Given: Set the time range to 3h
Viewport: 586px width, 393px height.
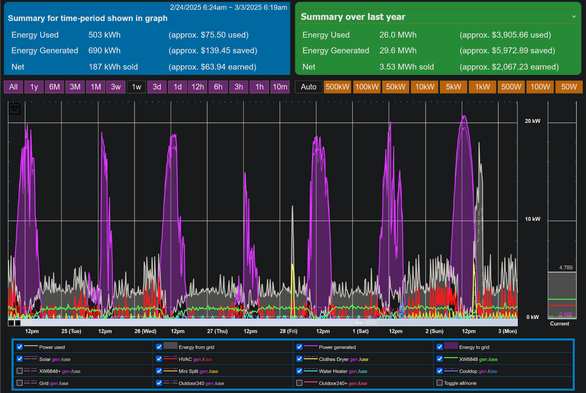Looking at the screenshot, I should (239, 87).
